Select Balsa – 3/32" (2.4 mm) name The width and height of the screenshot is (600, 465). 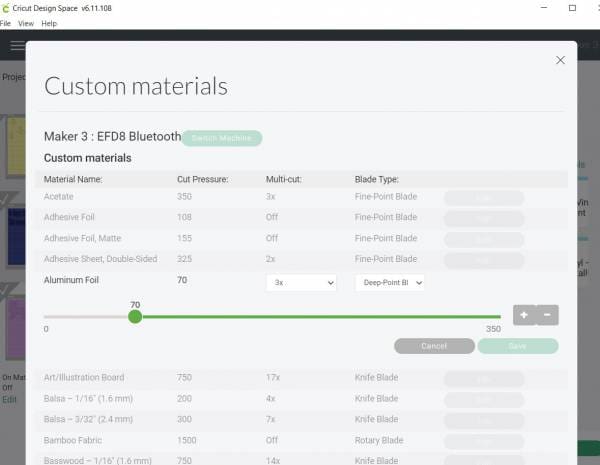(88, 419)
